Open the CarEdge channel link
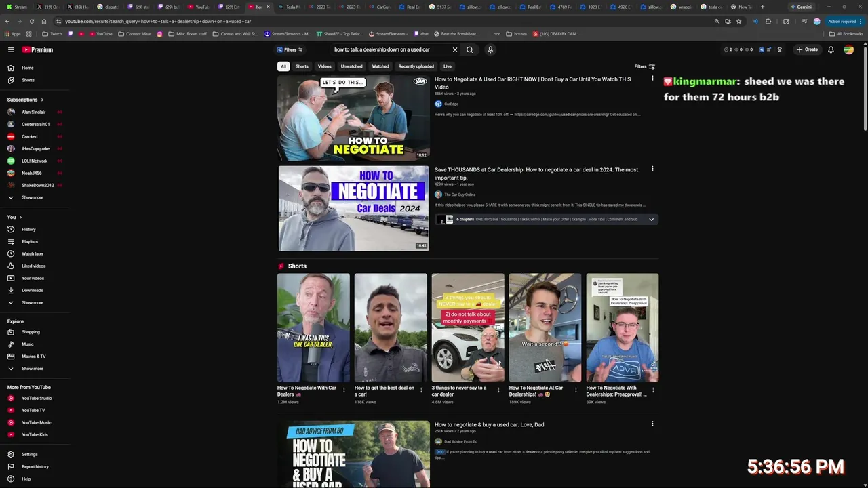The width and height of the screenshot is (868, 488). (451, 104)
